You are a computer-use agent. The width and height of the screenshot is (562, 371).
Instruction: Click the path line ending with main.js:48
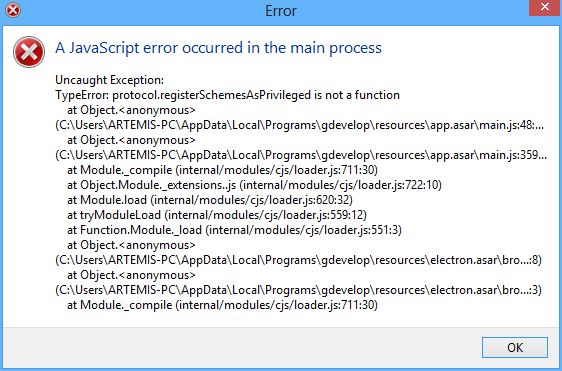300,125
